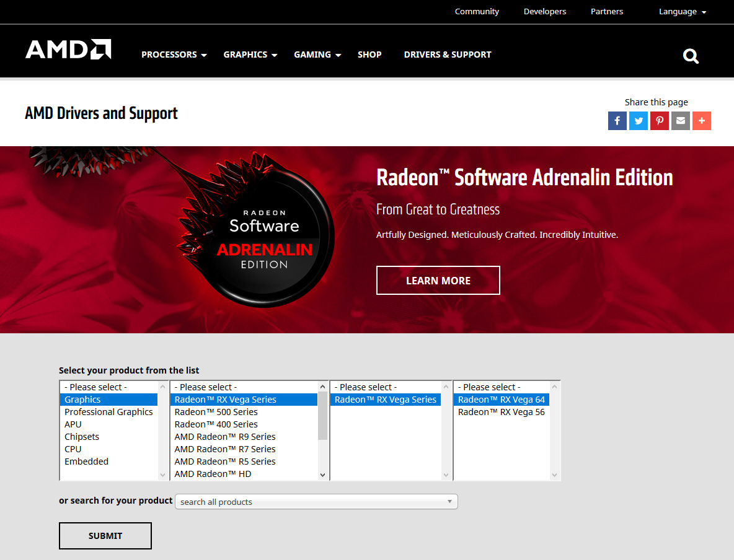The width and height of the screenshot is (734, 560).
Task: Share page on Twitter
Action: pyautogui.click(x=639, y=121)
